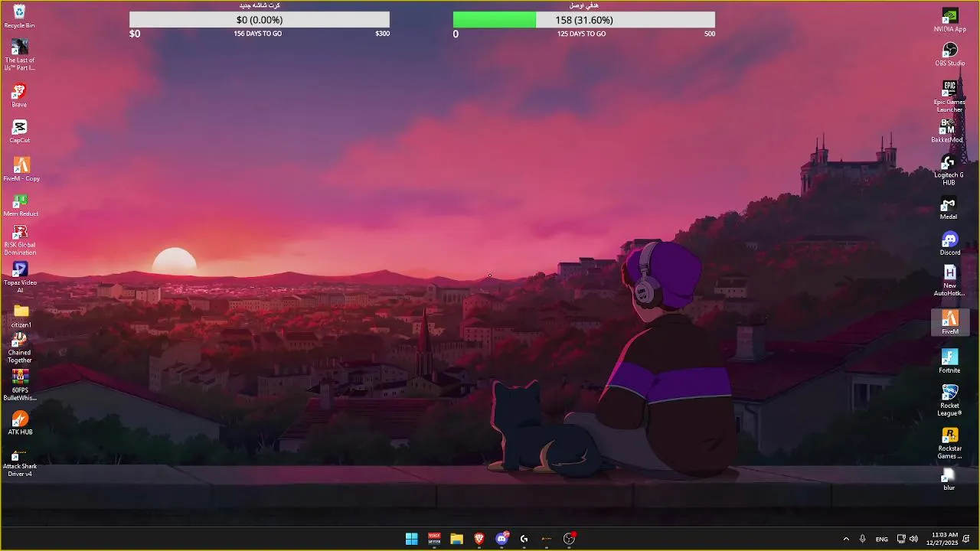Screen dimensions: 980x551
Task: Select the ATK HUB desktop icon
Action: coord(20,423)
